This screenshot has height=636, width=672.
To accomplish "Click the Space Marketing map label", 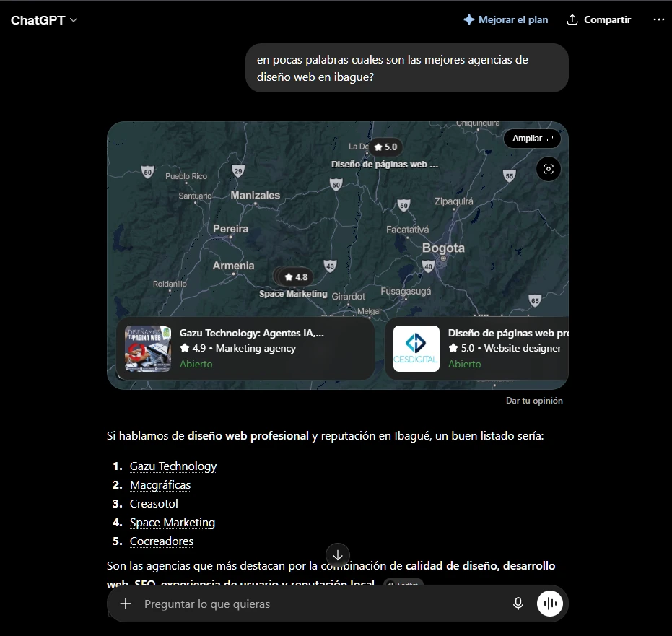I will click(293, 294).
